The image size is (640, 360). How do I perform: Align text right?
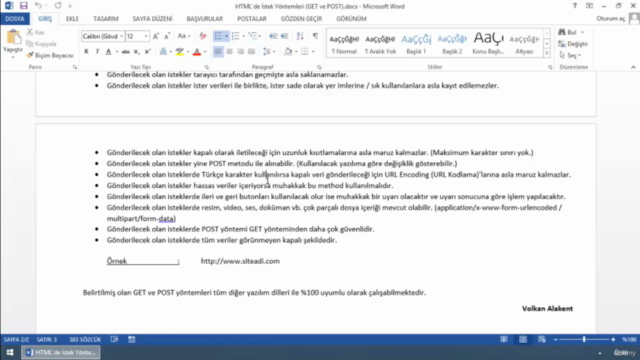(x=240, y=52)
